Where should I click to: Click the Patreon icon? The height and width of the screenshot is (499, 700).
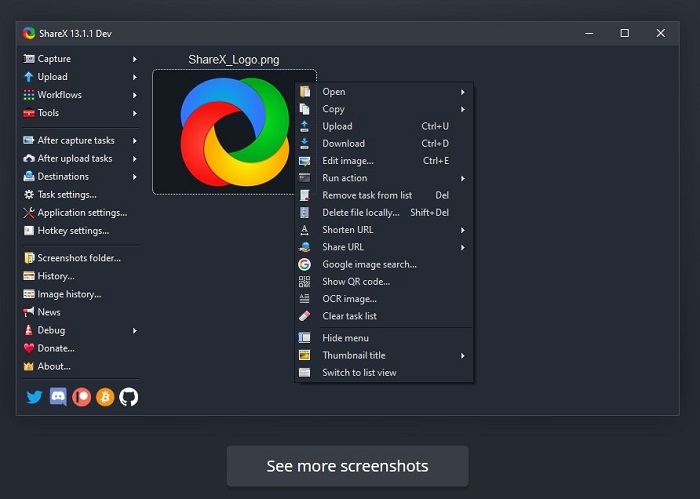click(x=81, y=397)
